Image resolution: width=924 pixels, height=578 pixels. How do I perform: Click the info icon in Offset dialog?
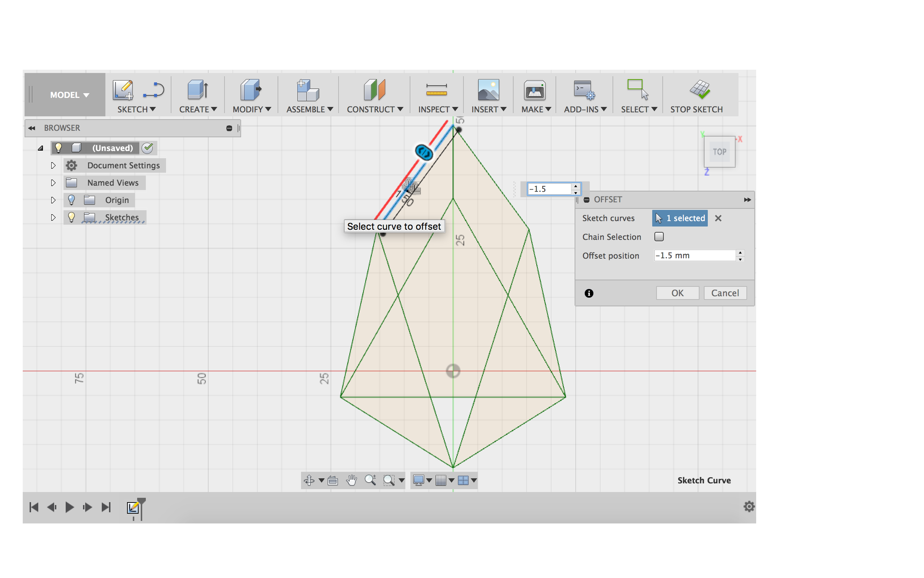coord(589,293)
